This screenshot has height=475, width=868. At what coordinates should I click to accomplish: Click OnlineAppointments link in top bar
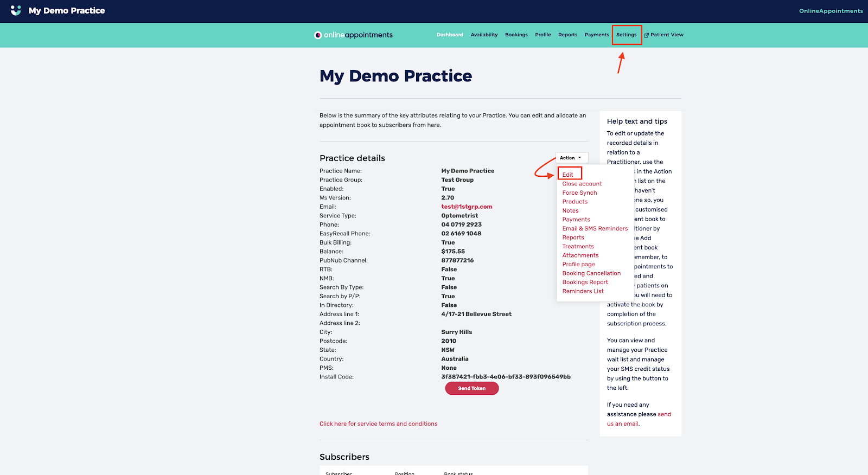831,11
